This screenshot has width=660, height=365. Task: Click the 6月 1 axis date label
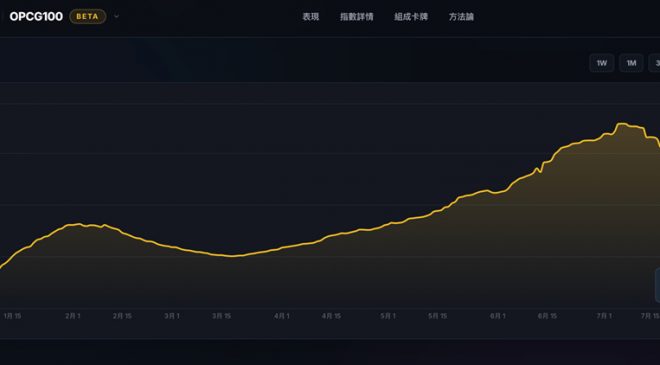[498, 316]
